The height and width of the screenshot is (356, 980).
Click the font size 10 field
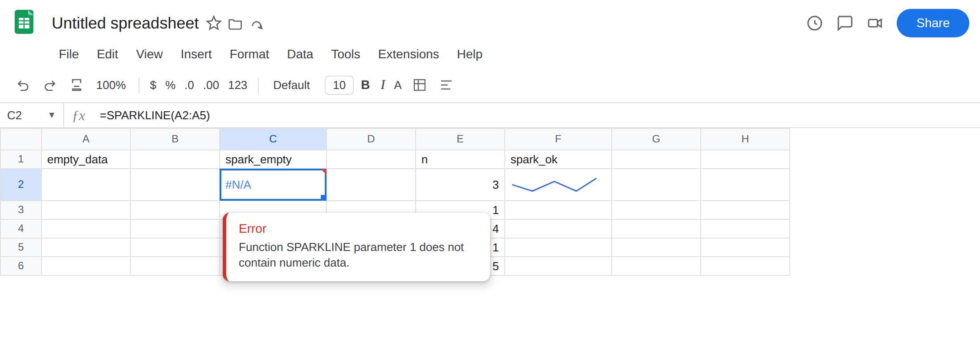339,85
